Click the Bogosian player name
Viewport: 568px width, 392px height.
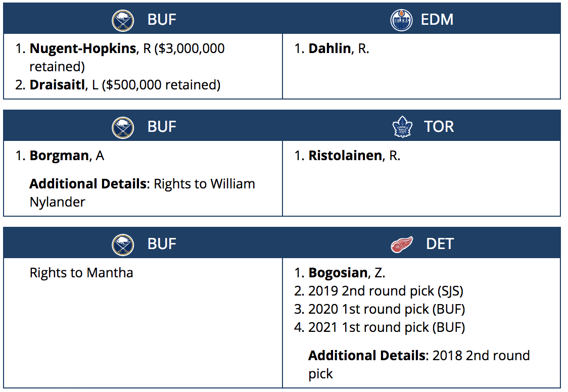338,273
